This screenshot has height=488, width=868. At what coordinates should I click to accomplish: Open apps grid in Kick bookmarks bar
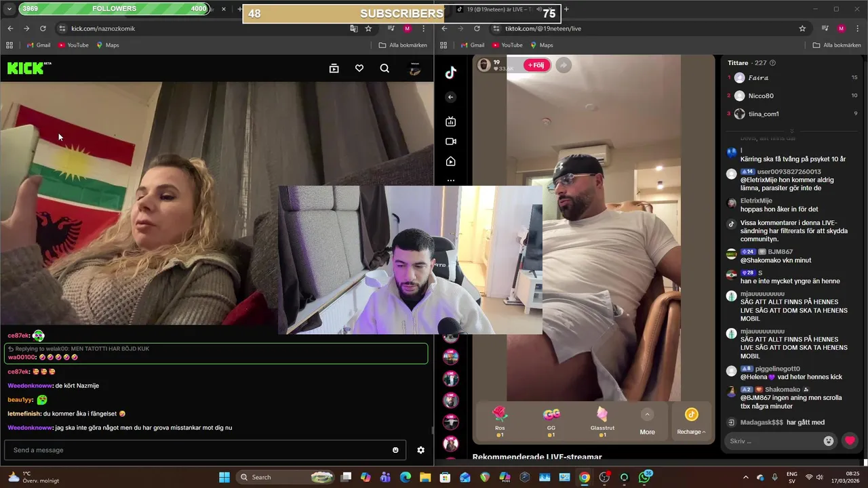point(9,45)
